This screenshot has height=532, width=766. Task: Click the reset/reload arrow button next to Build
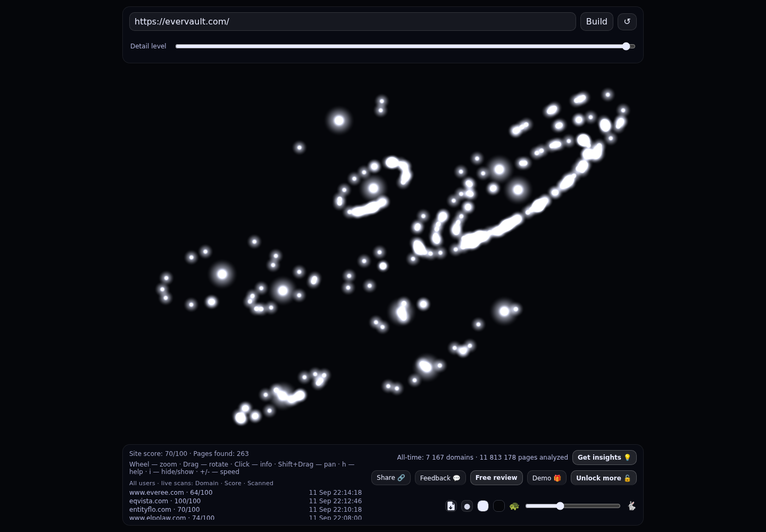(x=627, y=22)
